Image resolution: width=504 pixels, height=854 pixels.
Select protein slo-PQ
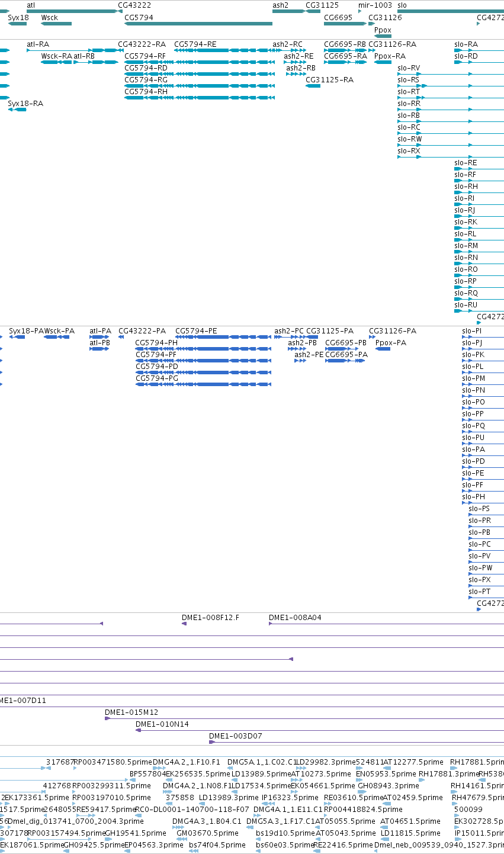(x=473, y=426)
